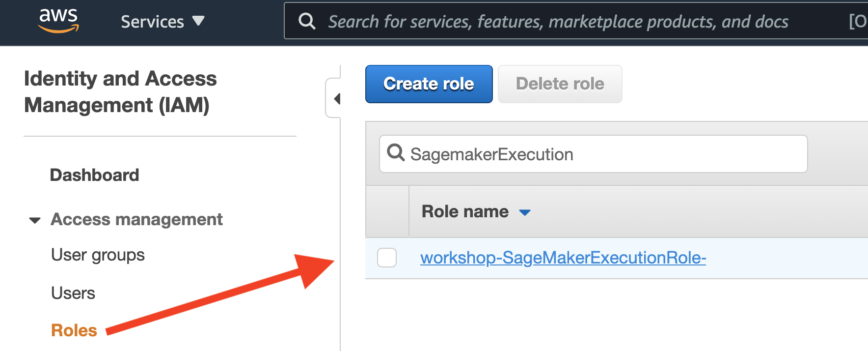This screenshot has height=351, width=868.
Task: Open the workshop-SageMakerExecutionRole- link
Action: click(563, 258)
